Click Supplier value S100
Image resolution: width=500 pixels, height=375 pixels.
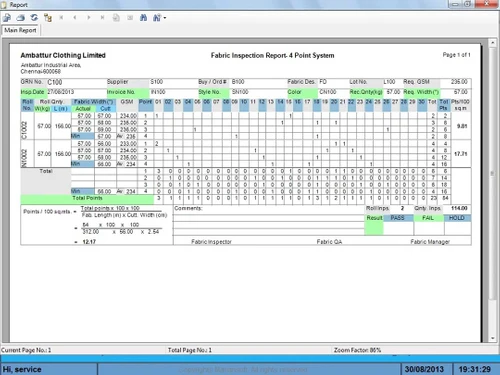point(156,82)
